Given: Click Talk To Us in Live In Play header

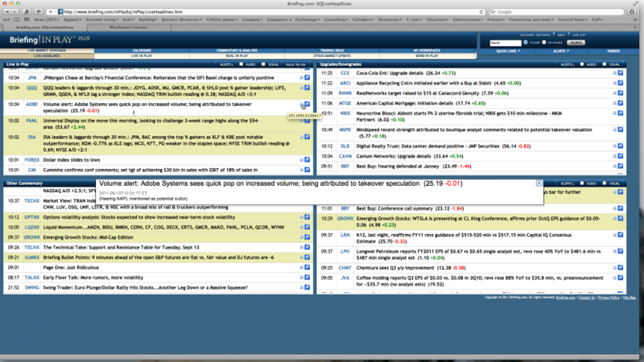Looking at the screenshot, I should point(295,64).
